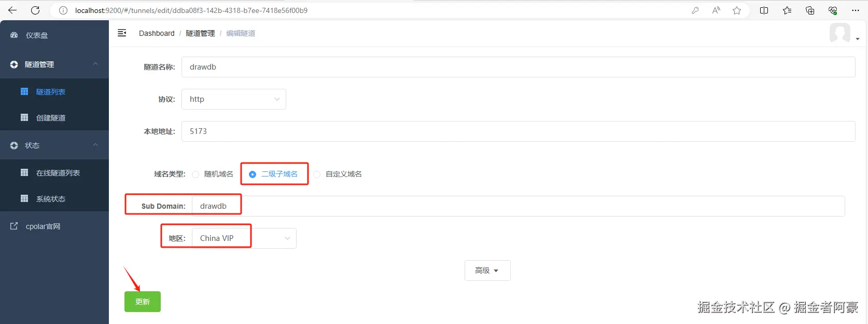Open browser essentials heart icon
The image size is (868, 324).
(x=833, y=10)
